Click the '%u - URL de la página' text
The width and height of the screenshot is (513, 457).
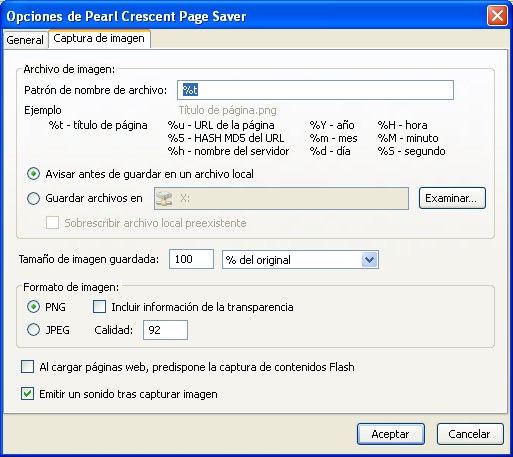pos(221,125)
